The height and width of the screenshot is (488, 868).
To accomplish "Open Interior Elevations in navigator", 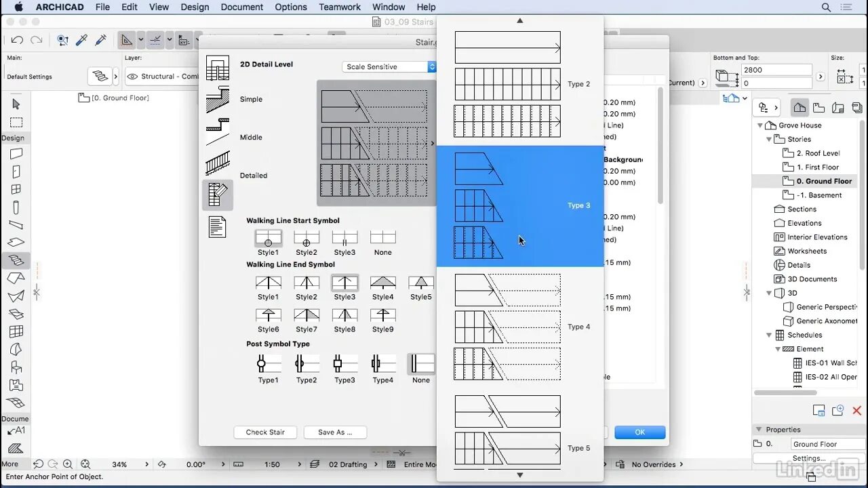I will coord(817,237).
